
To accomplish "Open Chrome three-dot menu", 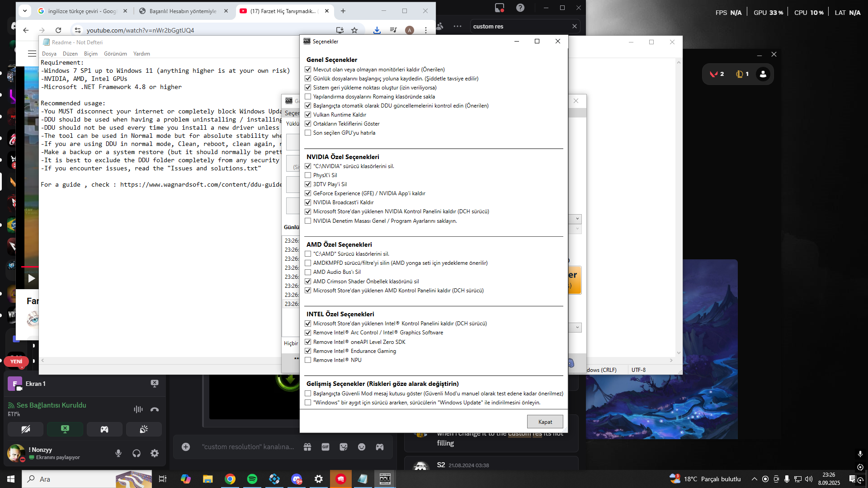I will tap(426, 30).
